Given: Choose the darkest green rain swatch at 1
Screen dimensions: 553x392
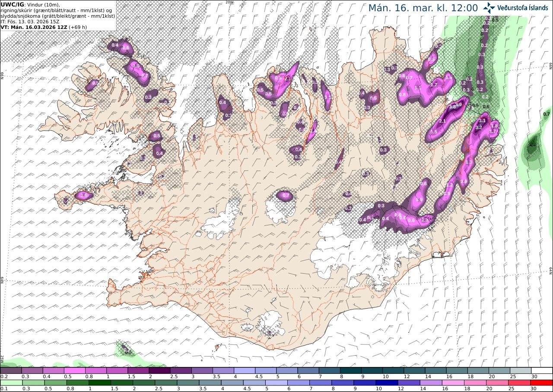Looking at the screenshot, I should coord(99,383).
